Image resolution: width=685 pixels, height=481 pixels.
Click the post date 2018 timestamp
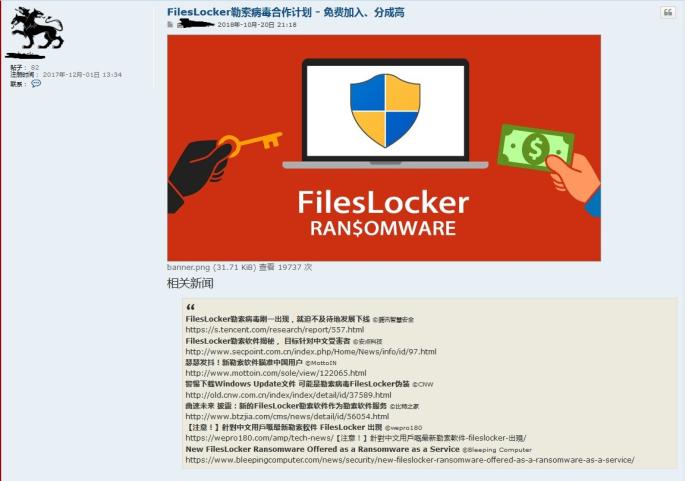point(257,25)
